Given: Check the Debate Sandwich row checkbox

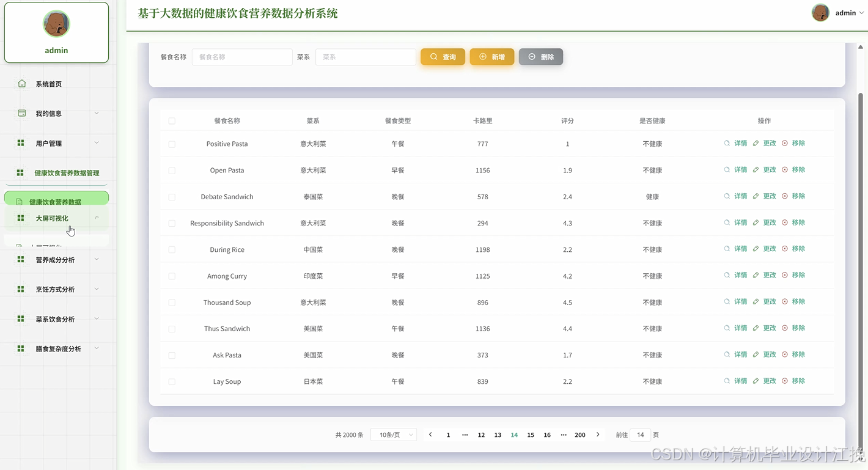Looking at the screenshot, I should click(172, 197).
